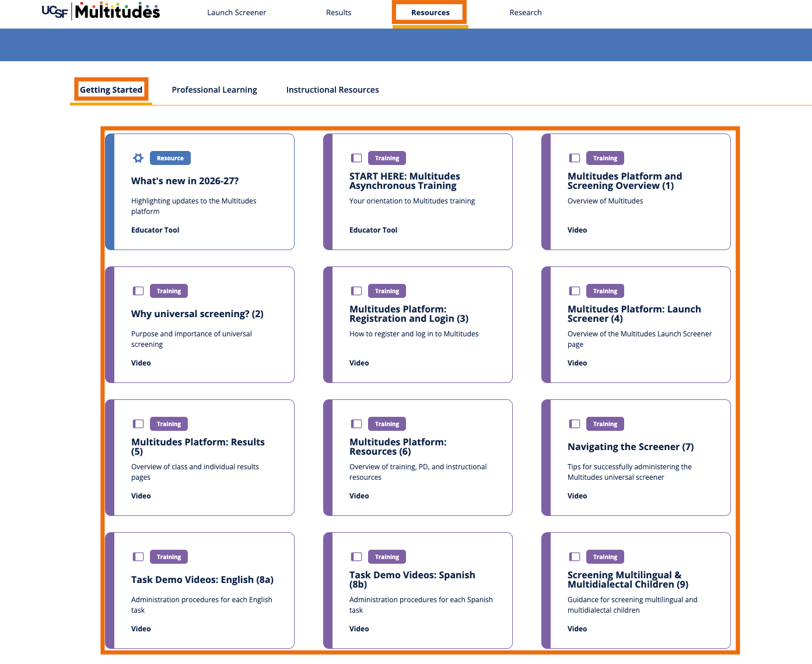This screenshot has width=812, height=664.
Task: Open START HERE: Multitudes Asynchronous Training
Action: 405,181
